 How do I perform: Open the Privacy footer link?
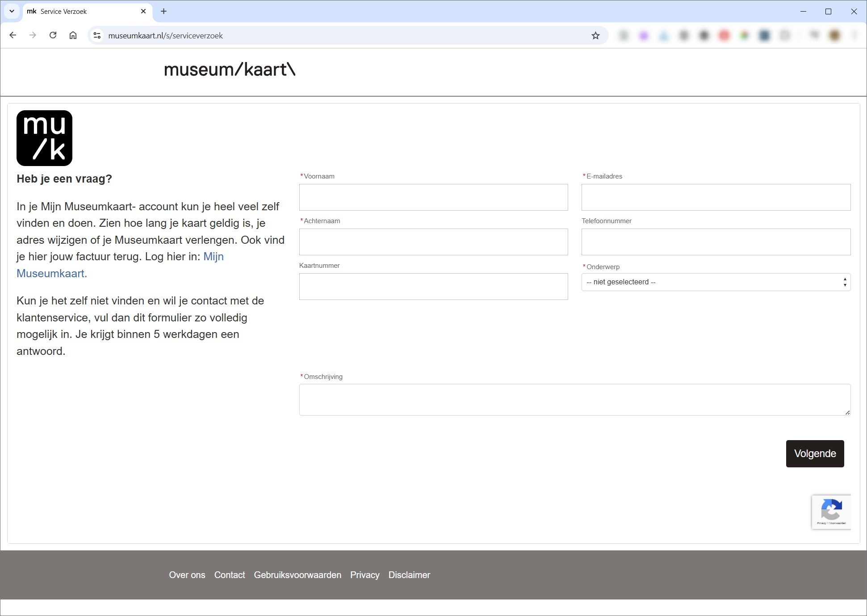(x=364, y=575)
